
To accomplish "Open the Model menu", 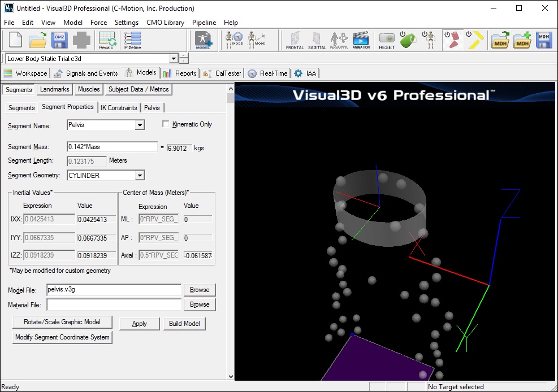I will [73, 23].
